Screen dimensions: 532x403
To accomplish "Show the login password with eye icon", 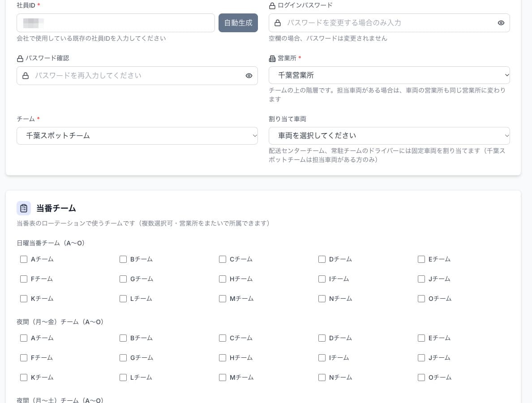I will (x=501, y=23).
